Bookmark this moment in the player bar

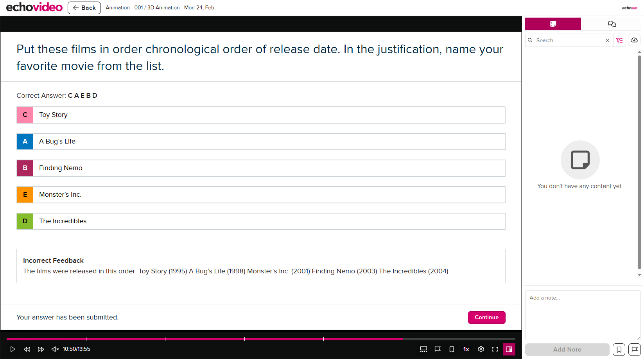pyautogui.click(x=452, y=349)
